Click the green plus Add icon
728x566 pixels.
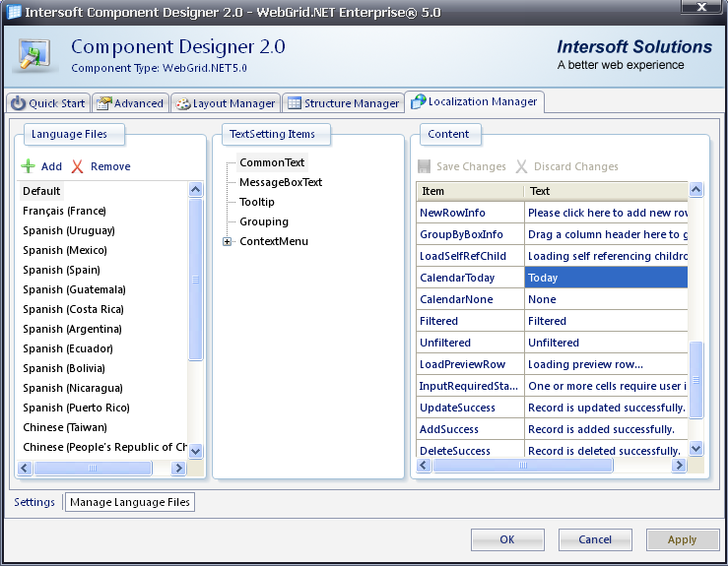click(x=29, y=166)
